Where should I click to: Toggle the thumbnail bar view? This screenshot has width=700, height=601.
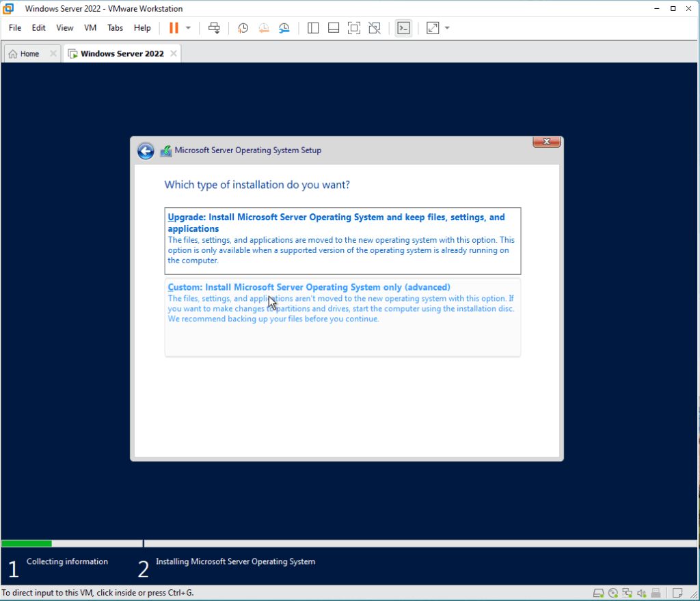pos(334,28)
